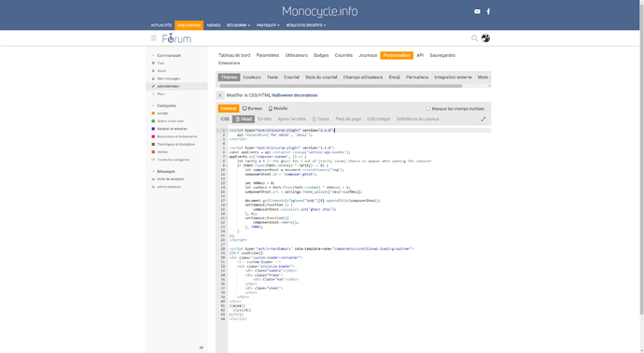Open the forum search icon
The height and width of the screenshot is (353, 644).
tap(474, 38)
